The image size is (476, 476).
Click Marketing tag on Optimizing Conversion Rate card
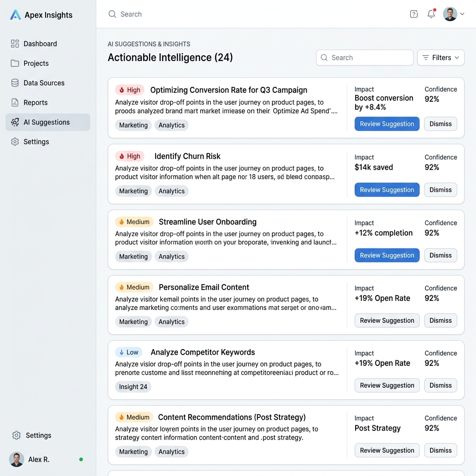point(133,125)
